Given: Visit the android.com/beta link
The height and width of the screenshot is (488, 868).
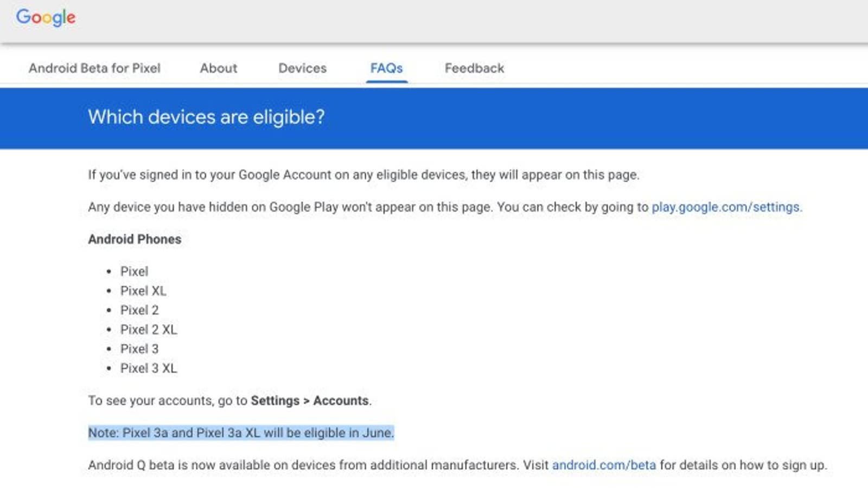Looking at the screenshot, I should click(x=604, y=465).
